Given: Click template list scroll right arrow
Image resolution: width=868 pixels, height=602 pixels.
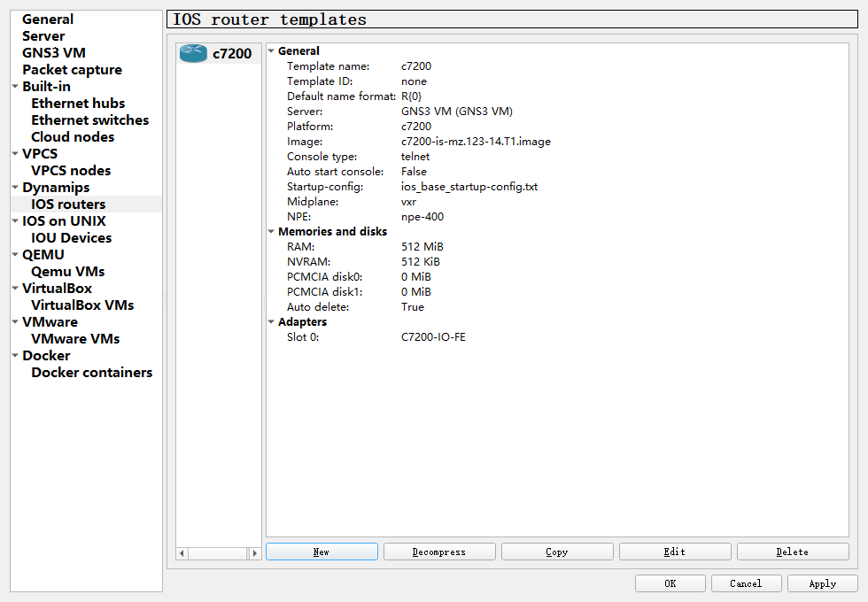Looking at the screenshot, I should coord(254,552).
